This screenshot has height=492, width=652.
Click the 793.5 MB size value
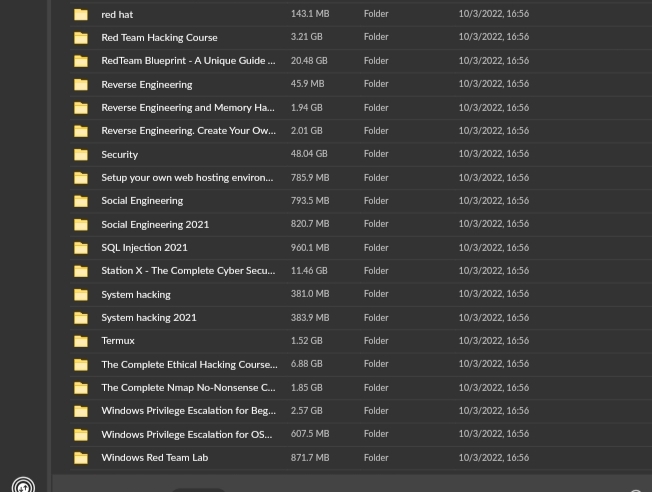(x=310, y=201)
